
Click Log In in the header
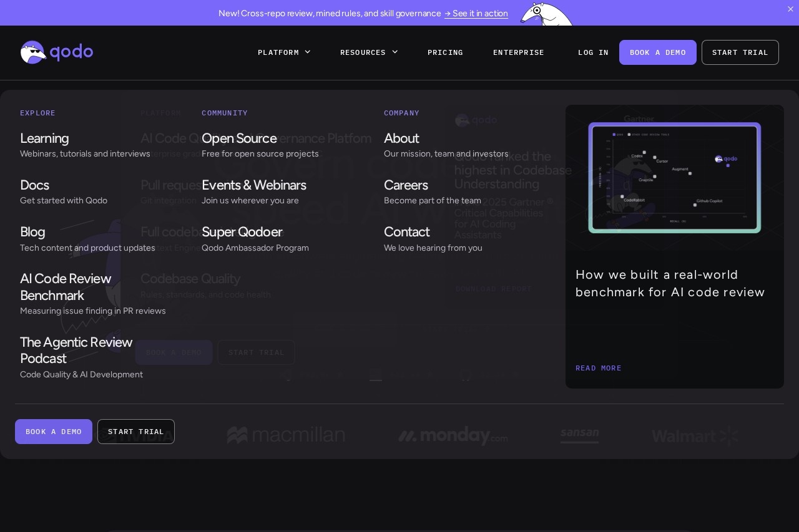tap(593, 52)
